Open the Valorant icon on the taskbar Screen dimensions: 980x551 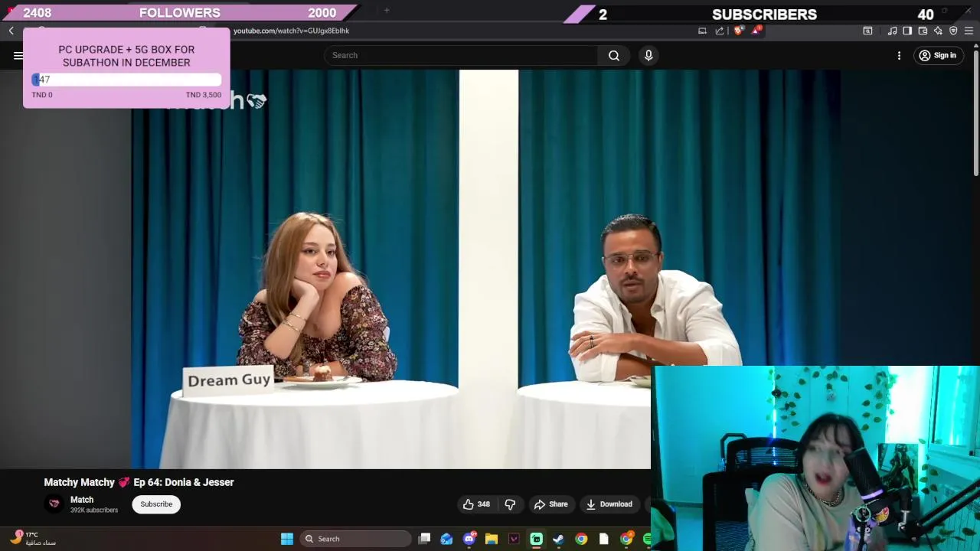(514, 539)
